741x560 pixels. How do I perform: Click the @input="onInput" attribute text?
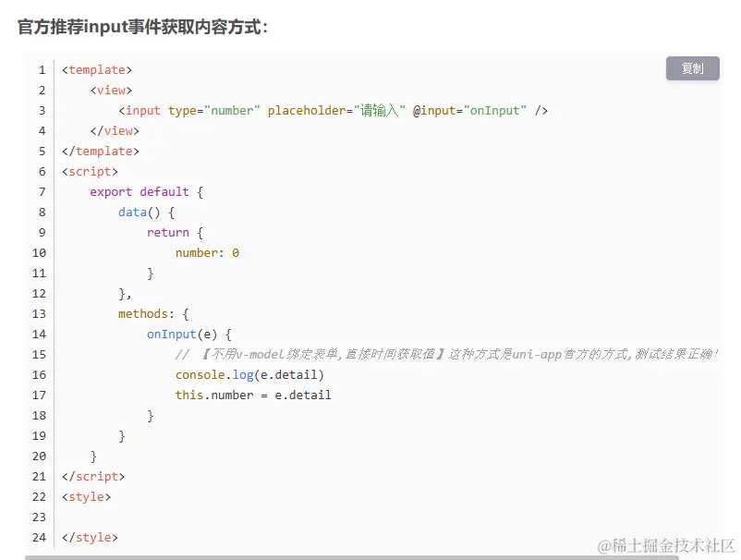point(469,111)
